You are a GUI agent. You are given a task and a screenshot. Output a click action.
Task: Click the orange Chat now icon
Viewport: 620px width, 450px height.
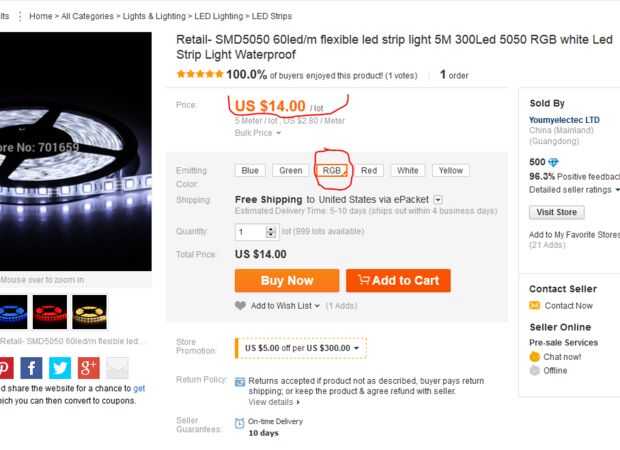coord(535,356)
